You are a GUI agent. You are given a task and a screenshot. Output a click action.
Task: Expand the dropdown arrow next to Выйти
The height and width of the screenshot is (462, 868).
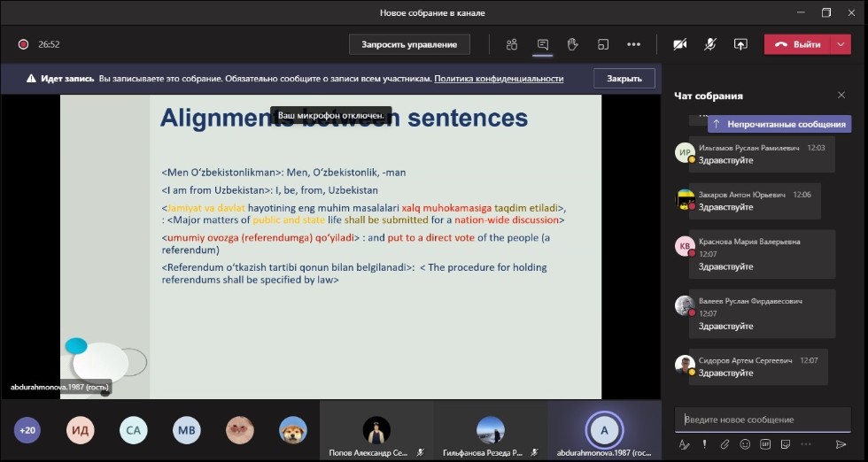click(x=841, y=44)
